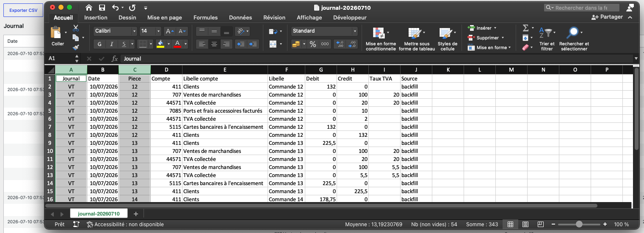Increase font size with large A icon
The width and height of the screenshot is (644, 233).
point(169,31)
